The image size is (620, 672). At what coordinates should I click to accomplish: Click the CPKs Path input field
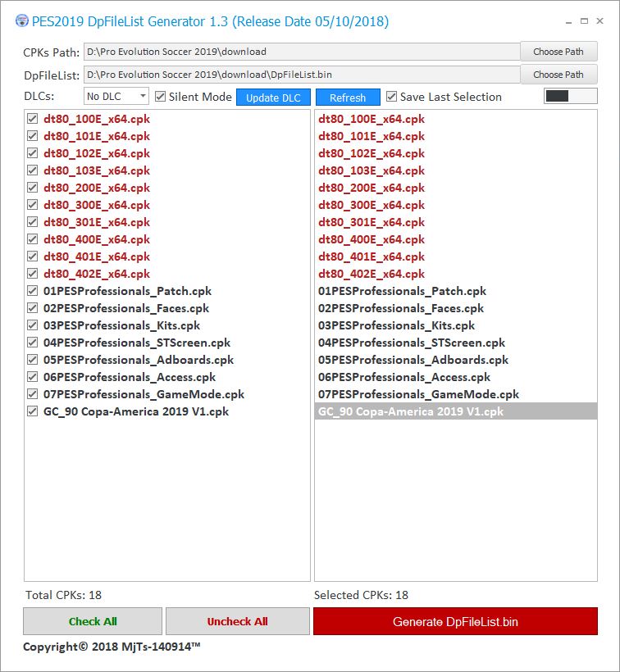[x=302, y=52]
